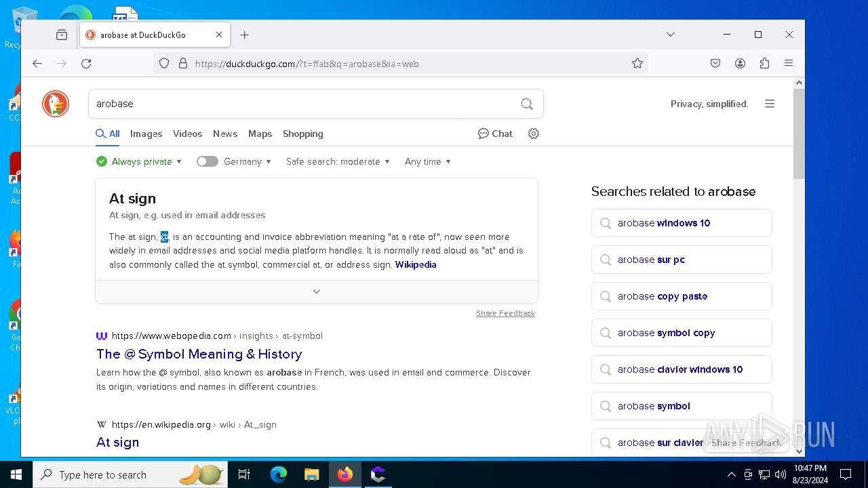Click the tracking protection shield icon
868x488 pixels.
164,63
